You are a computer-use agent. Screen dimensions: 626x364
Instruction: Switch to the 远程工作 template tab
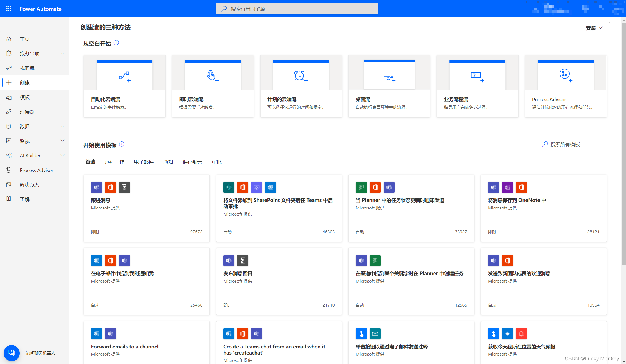pos(114,162)
